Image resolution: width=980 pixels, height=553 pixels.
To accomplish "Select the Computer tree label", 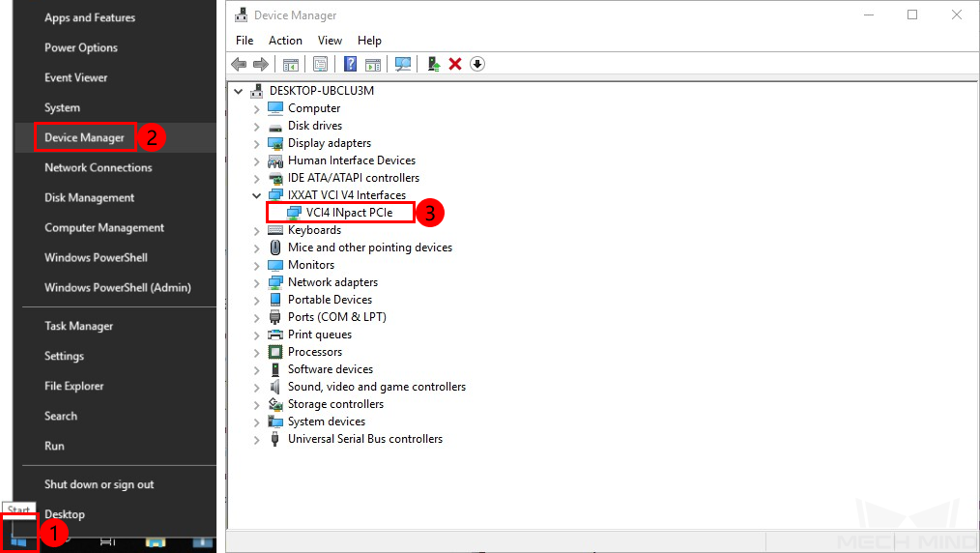I will pyautogui.click(x=314, y=108).
